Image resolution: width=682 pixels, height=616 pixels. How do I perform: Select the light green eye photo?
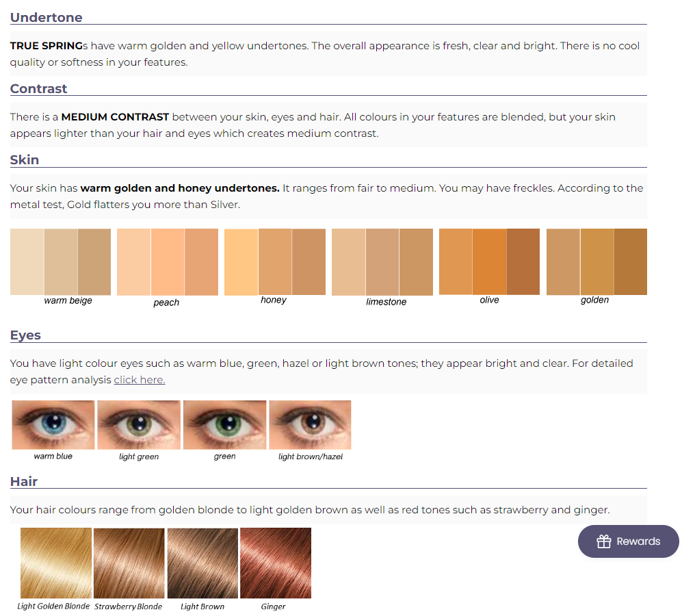(x=139, y=424)
